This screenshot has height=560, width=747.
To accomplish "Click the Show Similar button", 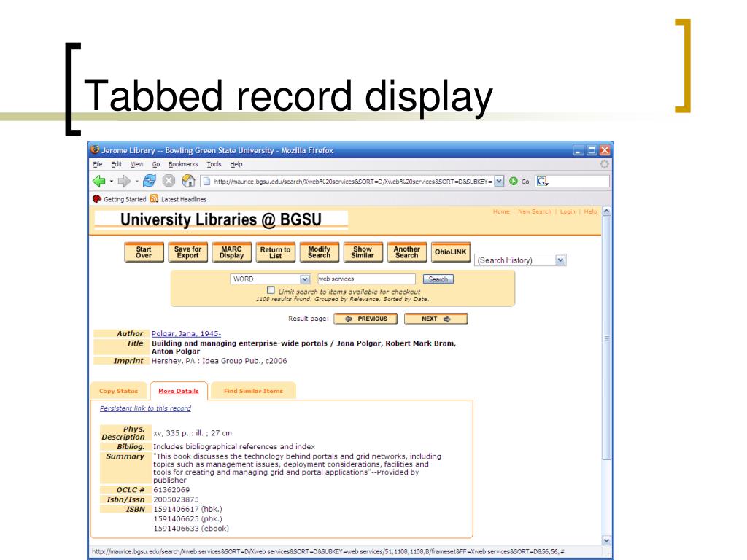I will (x=363, y=252).
